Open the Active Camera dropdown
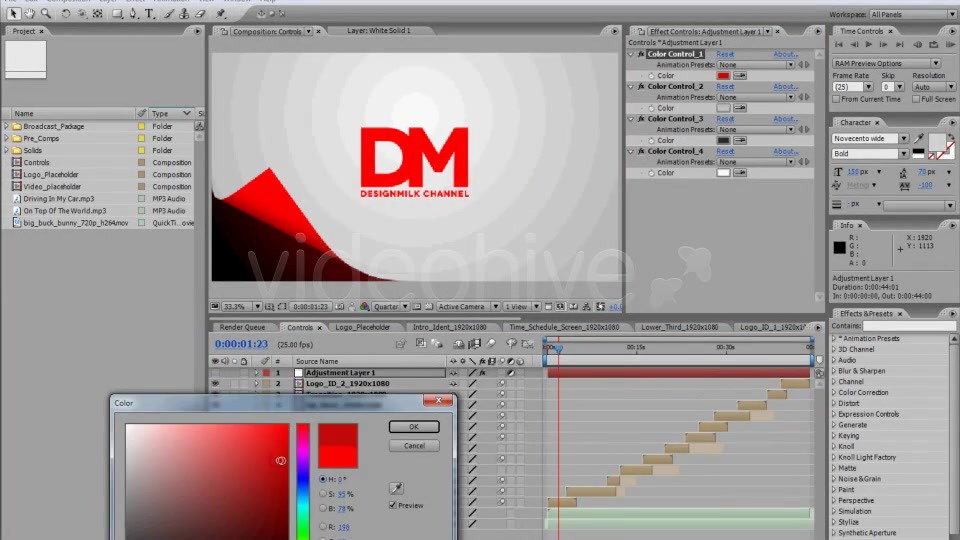The width and height of the screenshot is (960, 540). [x=468, y=307]
